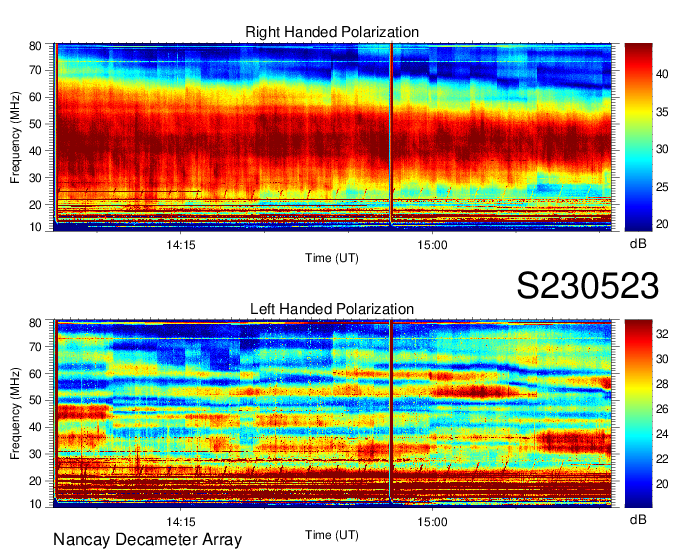Click the 28 value on bottom color bar scale

(662, 384)
